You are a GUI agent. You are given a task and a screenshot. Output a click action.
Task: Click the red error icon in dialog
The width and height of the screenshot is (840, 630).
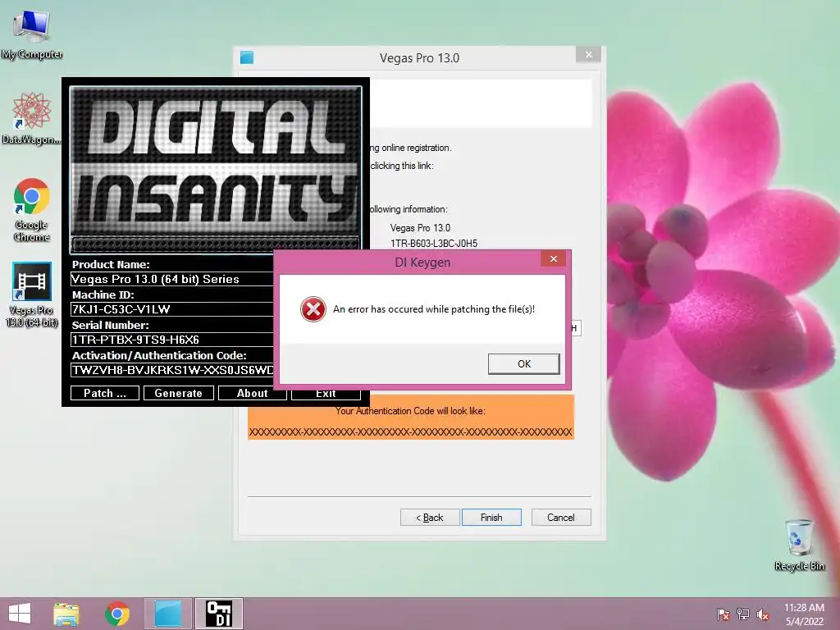pyautogui.click(x=313, y=309)
